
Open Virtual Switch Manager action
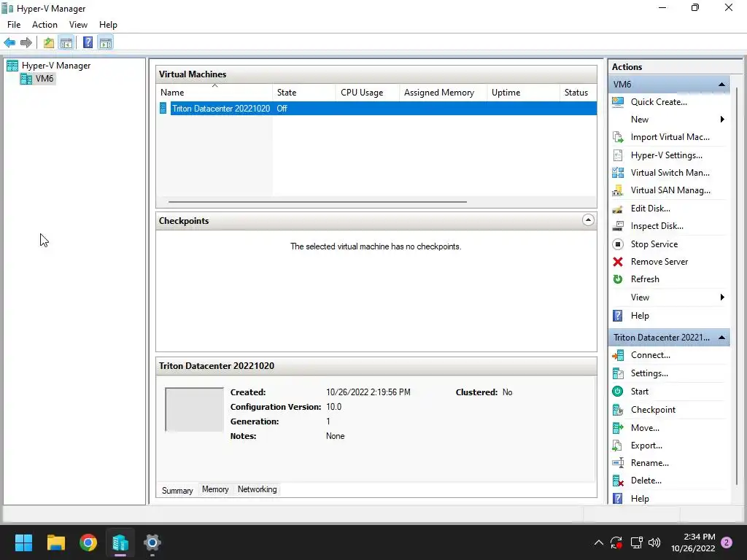670,173
